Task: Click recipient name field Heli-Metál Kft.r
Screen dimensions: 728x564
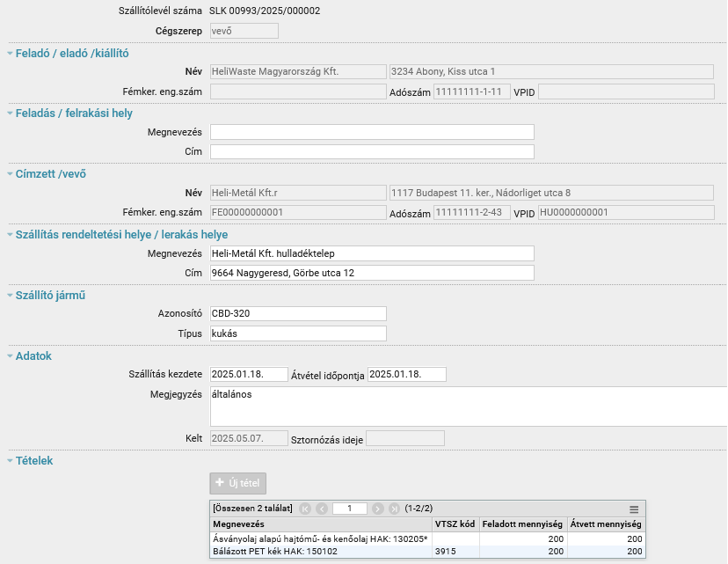Action: coord(298,193)
